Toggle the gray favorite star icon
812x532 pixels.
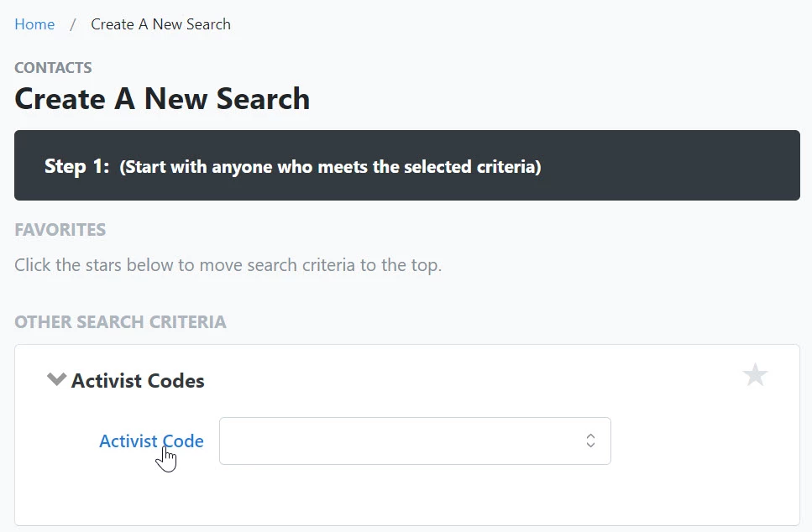point(755,375)
